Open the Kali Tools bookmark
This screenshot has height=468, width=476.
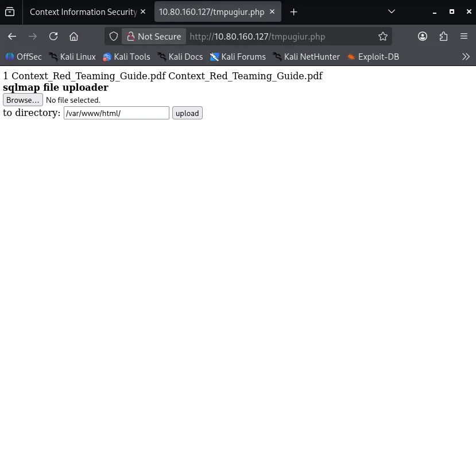pos(126,57)
